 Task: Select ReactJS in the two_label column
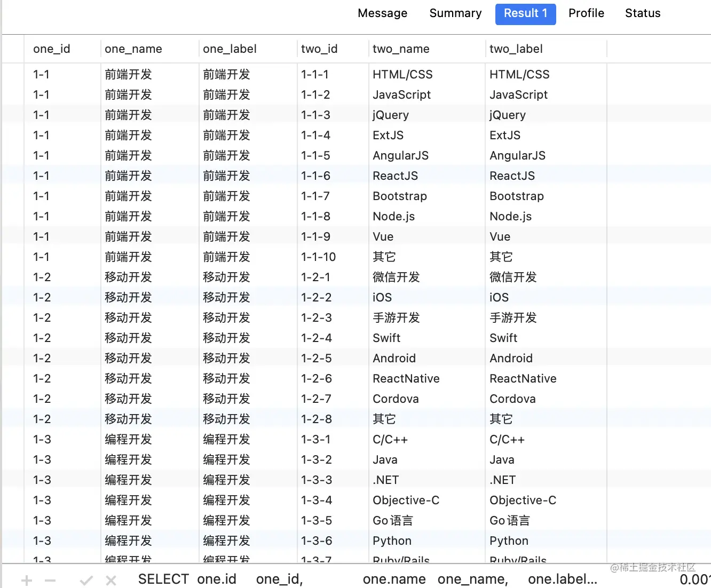tap(512, 176)
